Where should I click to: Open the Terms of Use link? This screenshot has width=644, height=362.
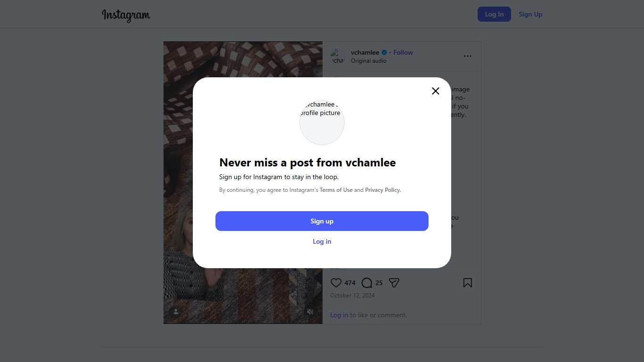(x=336, y=190)
